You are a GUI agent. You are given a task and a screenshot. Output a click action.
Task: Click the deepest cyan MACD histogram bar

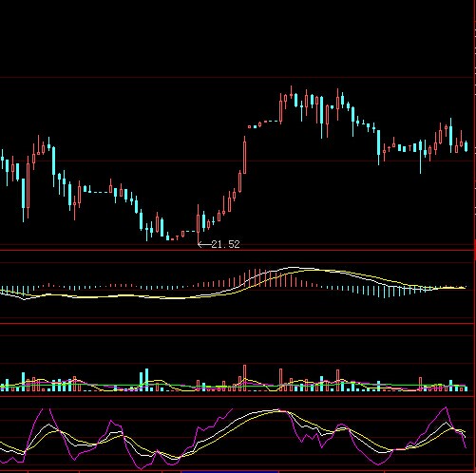[385, 293]
